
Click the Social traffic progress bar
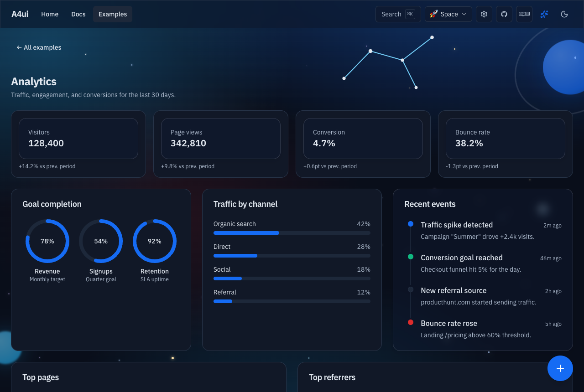(292, 279)
